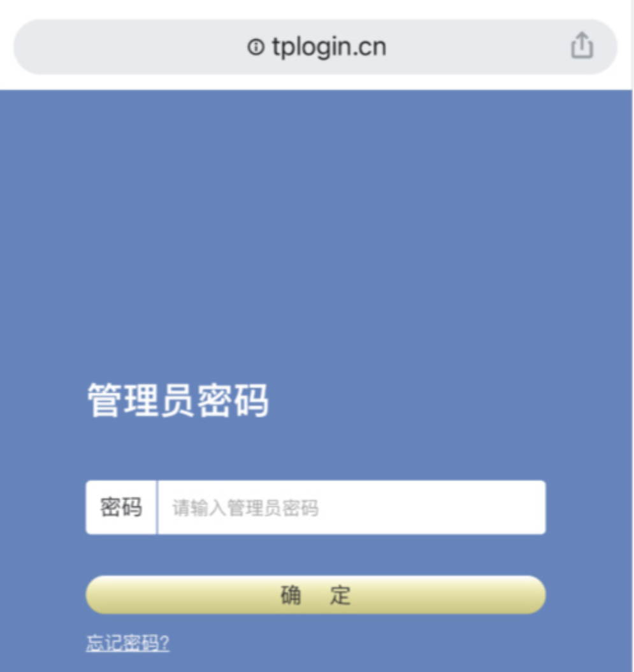This screenshot has width=634, height=672.
Task: Open the 忘记密码? link
Action: point(127,643)
